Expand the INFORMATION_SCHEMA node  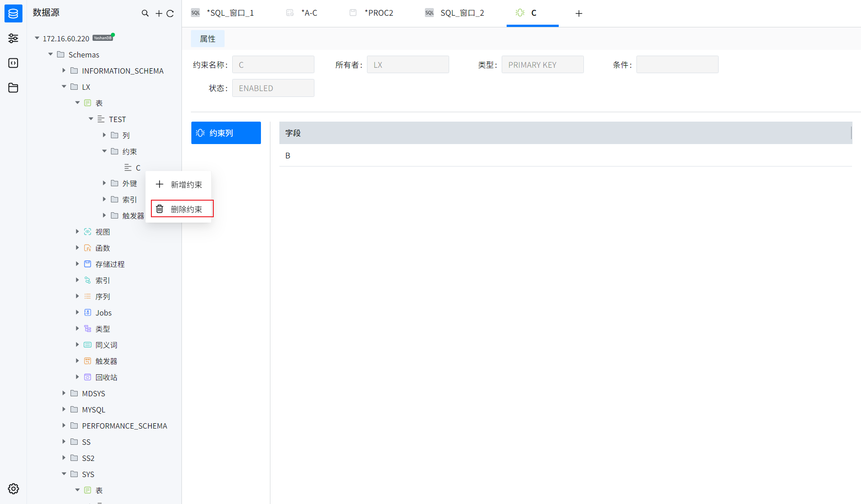pyautogui.click(x=64, y=70)
